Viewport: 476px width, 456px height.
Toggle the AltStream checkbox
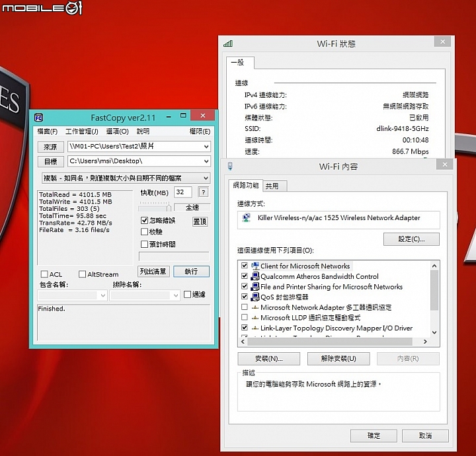[x=82, y=274]
